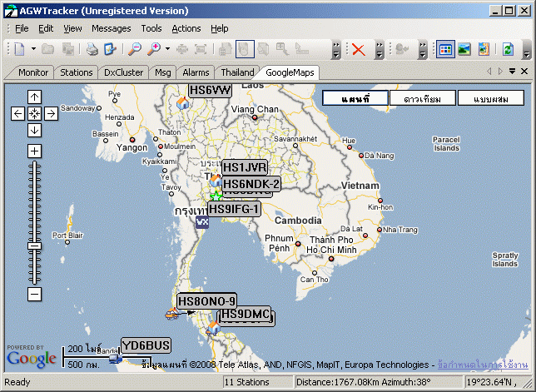Expand overflow chevron after user station icon

coord(423,50)
